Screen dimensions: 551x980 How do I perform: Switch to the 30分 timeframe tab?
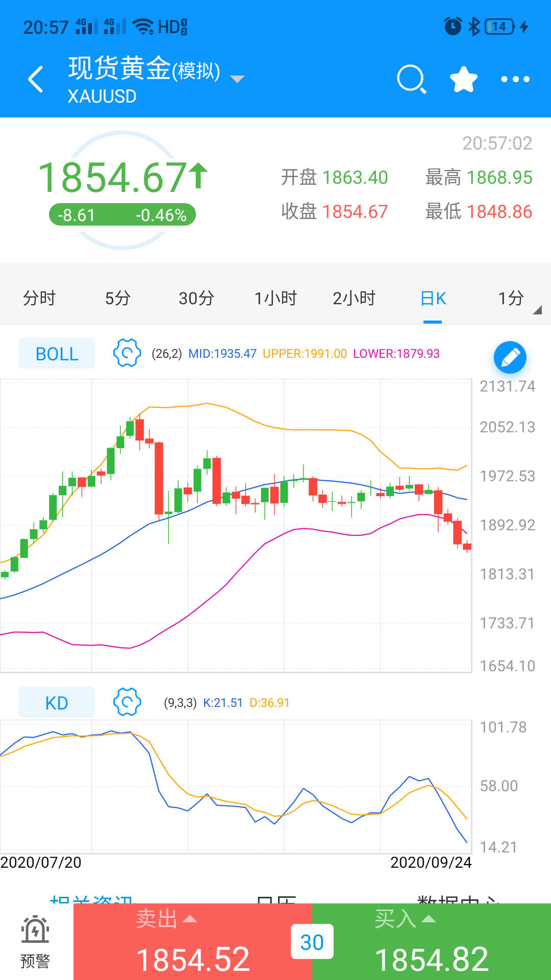pos(196,298)
